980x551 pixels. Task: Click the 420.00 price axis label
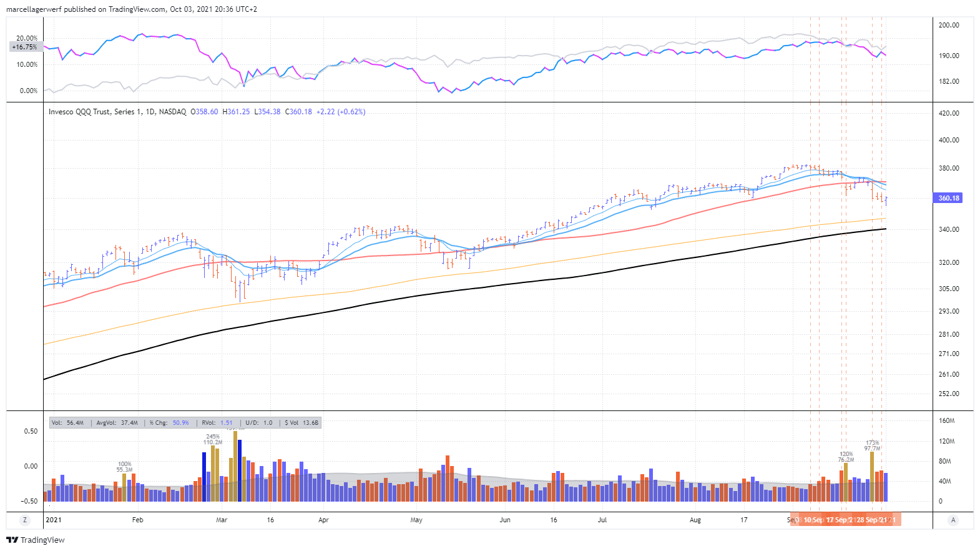[949, 113]
